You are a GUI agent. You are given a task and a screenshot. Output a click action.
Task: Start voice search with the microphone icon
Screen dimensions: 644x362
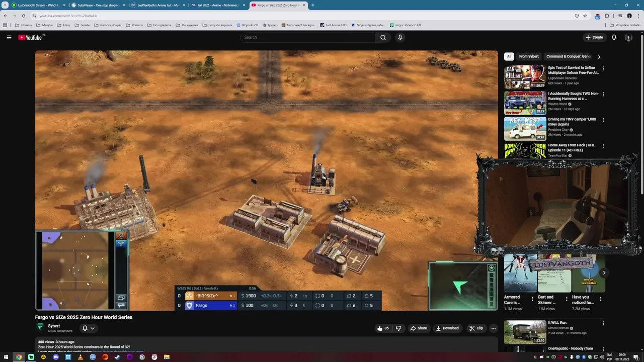(x=400, y=37)
